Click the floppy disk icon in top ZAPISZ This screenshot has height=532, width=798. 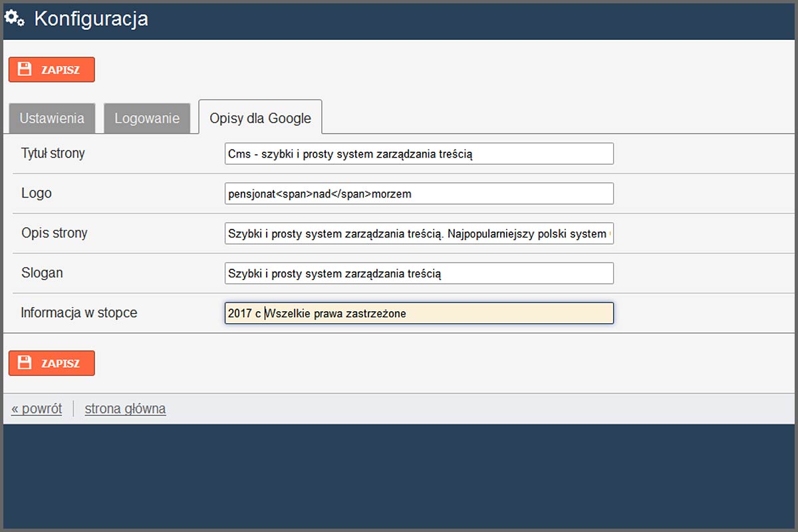point(25,69)
